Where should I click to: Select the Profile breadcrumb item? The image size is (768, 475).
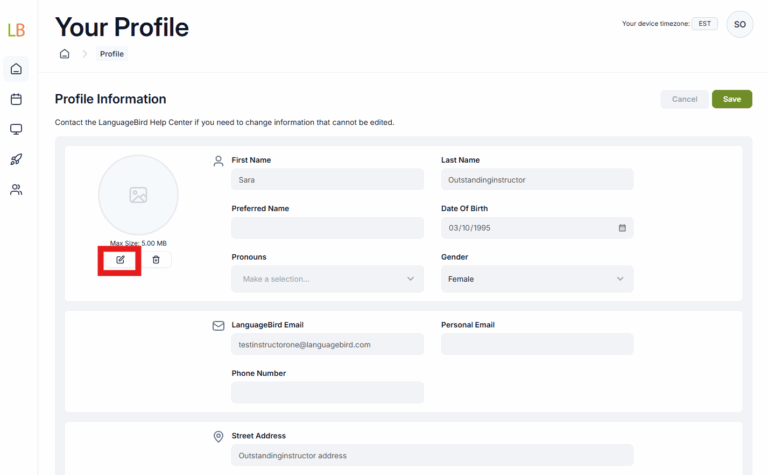pos(112,54)
